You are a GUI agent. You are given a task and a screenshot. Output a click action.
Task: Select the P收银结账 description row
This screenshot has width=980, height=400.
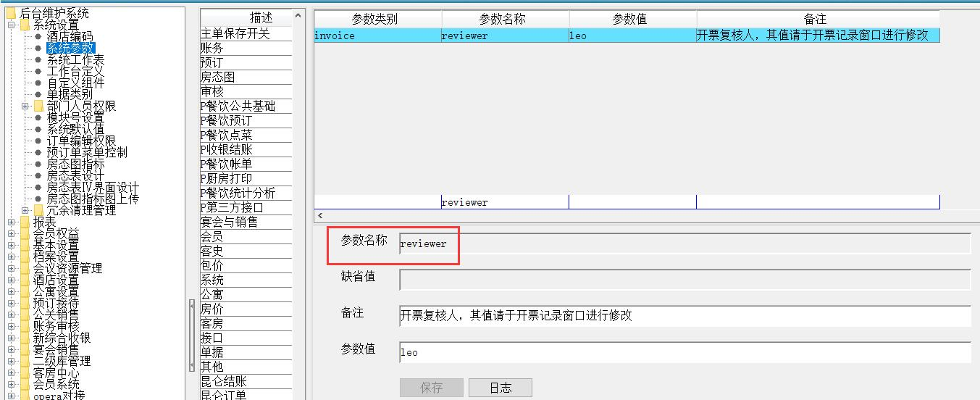[246, 150]
